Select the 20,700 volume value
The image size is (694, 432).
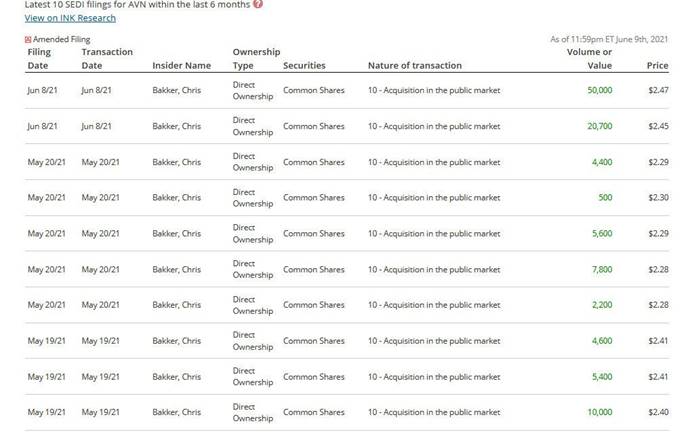click(600, 126)
